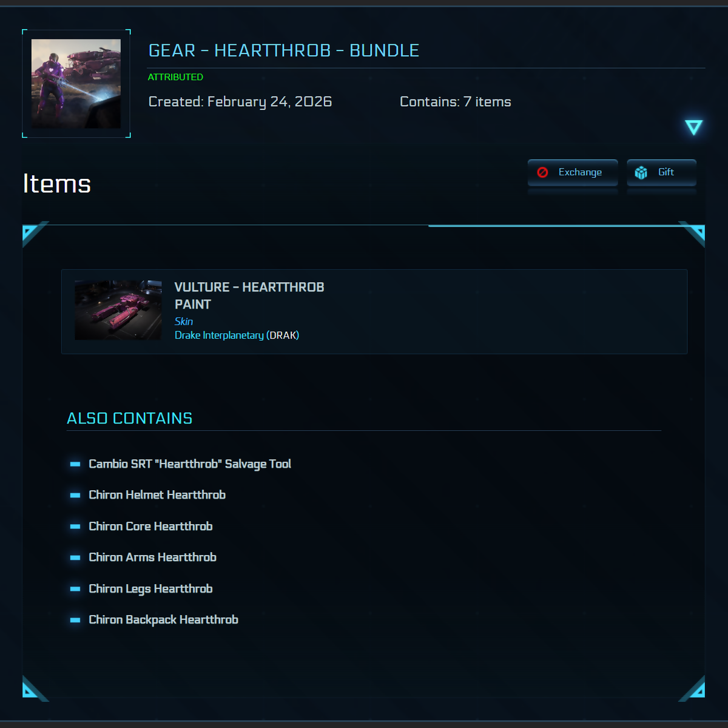Click the bullet icon beside Chiron Legs Heartthrob
Viewport: 728px width, 728px height.
[x=75, y=589]
